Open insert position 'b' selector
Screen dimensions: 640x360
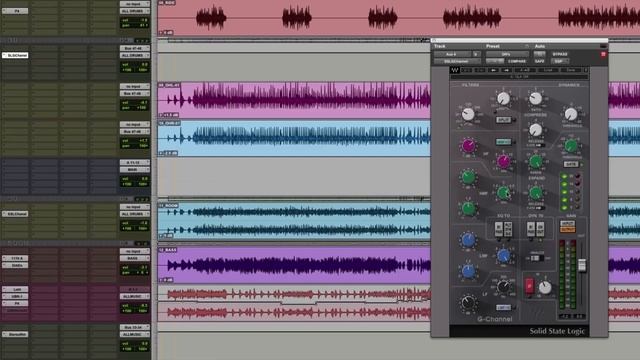(x=476, y=54)
